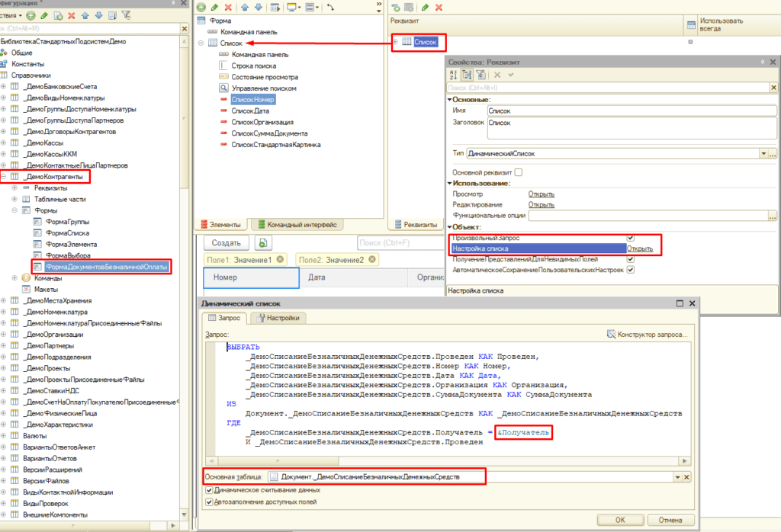Switch to Командный интерфейс tab

pos(297,225)
